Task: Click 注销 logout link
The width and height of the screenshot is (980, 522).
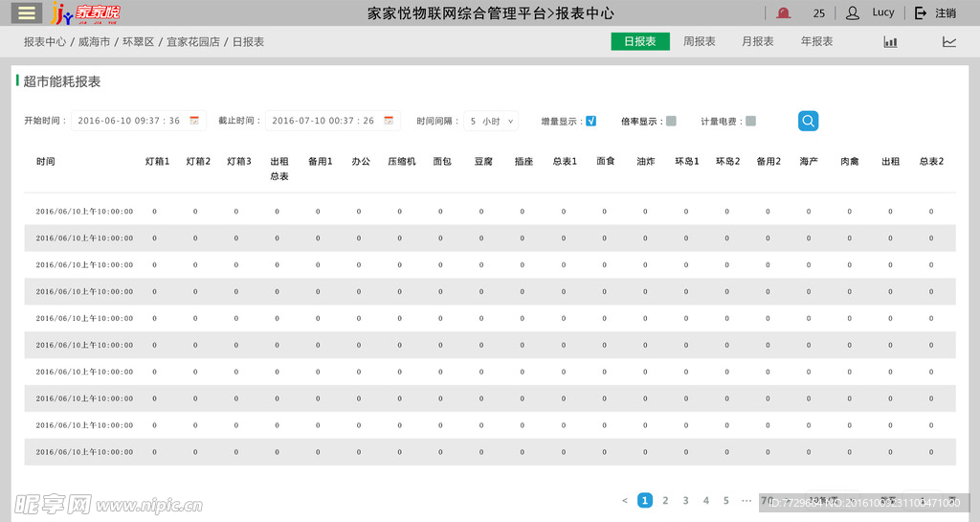Action: tap(946, 13)
